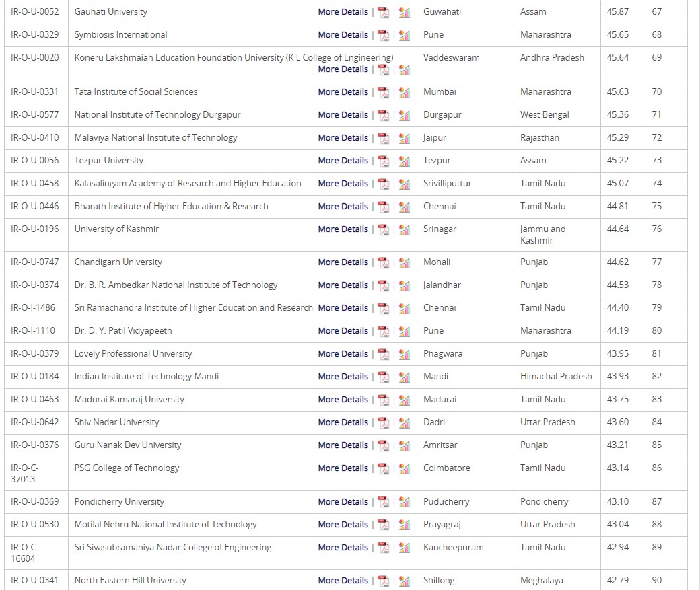This screenshot has height=590, width=700.
Task: View chart icon for Symbiosis International
Action: 405,35
